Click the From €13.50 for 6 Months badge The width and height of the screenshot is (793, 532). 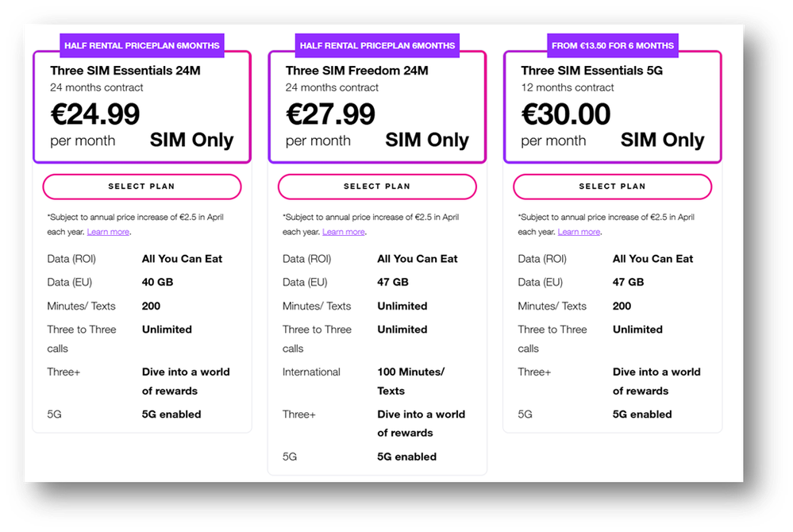tap(613, 45)
